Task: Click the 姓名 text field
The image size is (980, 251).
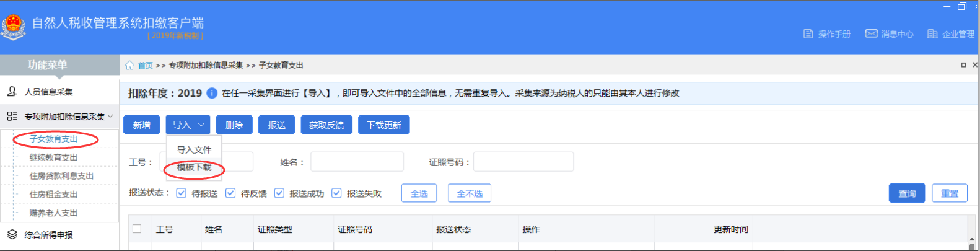Action: point(357,162)
